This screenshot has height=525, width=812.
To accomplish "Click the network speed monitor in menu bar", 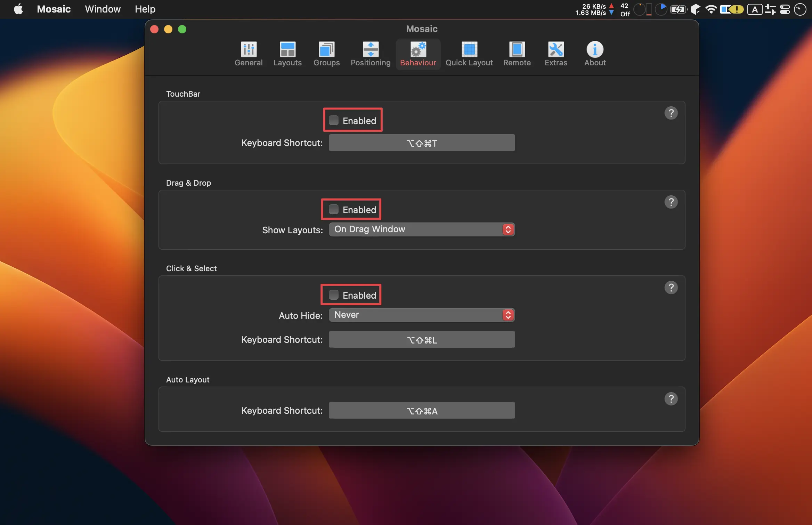I will pos(594,9).
